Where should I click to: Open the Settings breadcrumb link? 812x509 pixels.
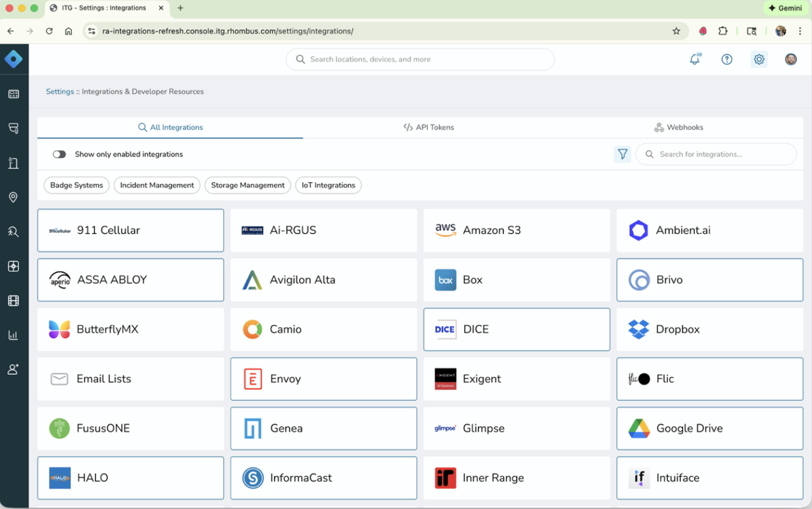pyautogui.click(x=60, y=92)
